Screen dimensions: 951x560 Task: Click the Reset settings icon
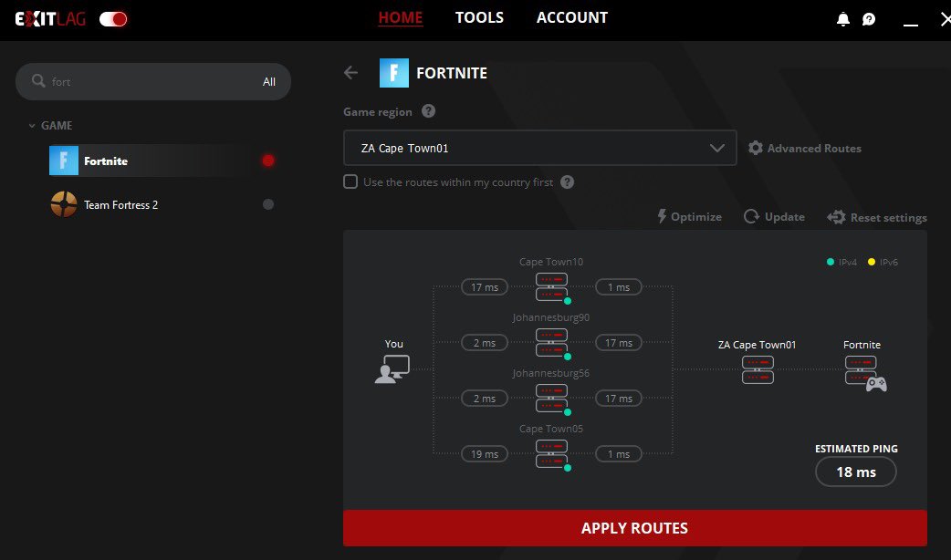(836, 217)
